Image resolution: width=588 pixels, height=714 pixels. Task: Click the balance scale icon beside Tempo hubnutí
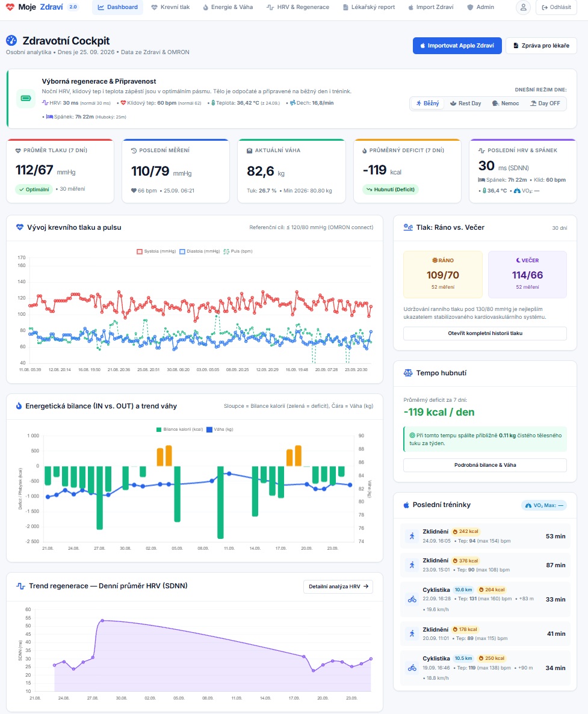408,373
